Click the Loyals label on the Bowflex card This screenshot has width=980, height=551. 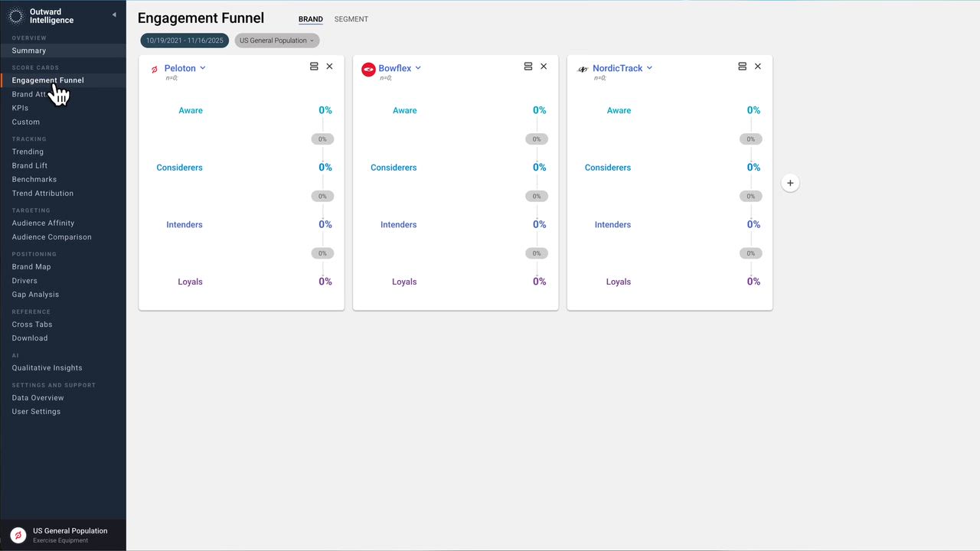pos(404,282)
